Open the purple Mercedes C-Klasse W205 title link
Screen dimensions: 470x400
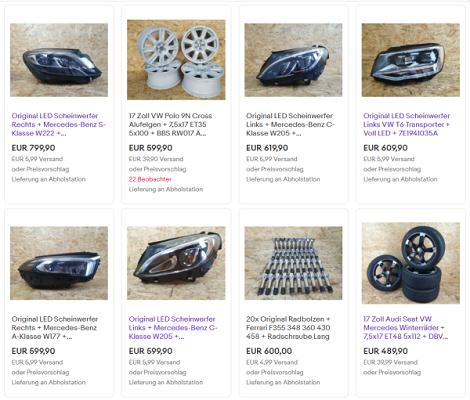pos(173,327)
